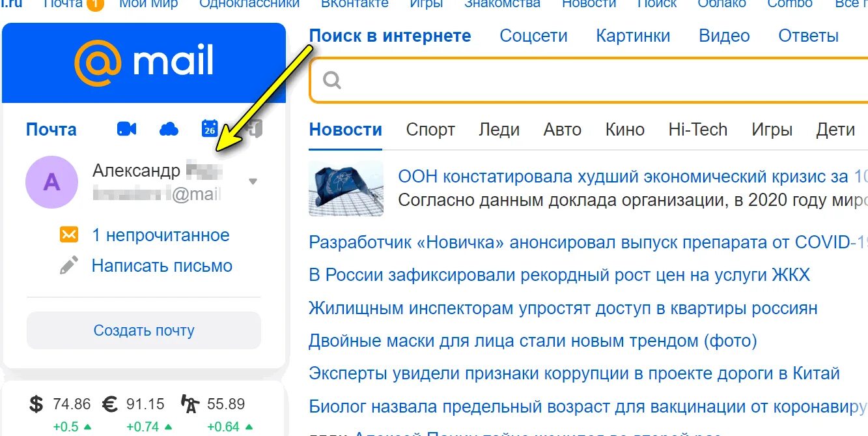Select the Видео search tab

tap(724, 36)
